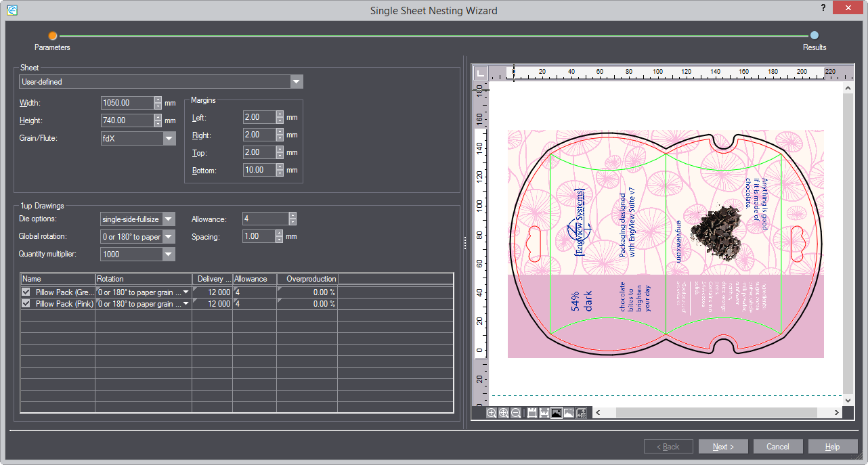Viewport: 868px width, 465px height.
Task: Click the Help button
Action: 833,447
